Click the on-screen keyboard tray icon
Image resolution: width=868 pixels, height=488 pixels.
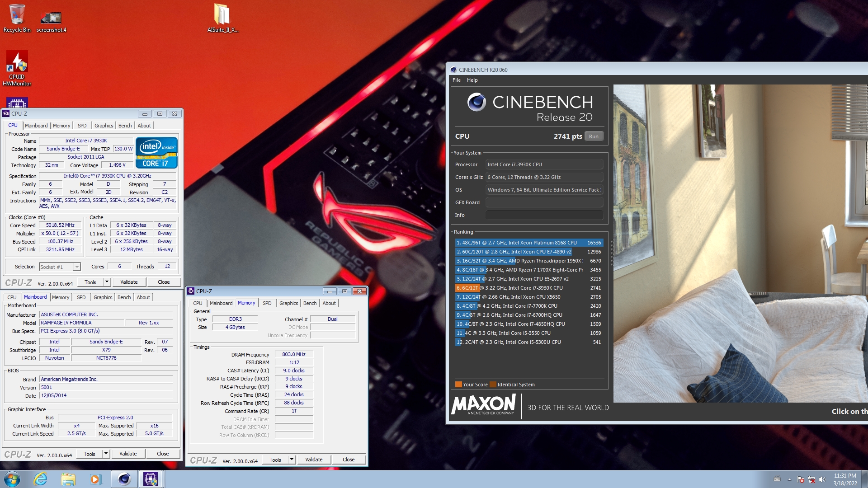pyautogui.click(x=777, y=479)
